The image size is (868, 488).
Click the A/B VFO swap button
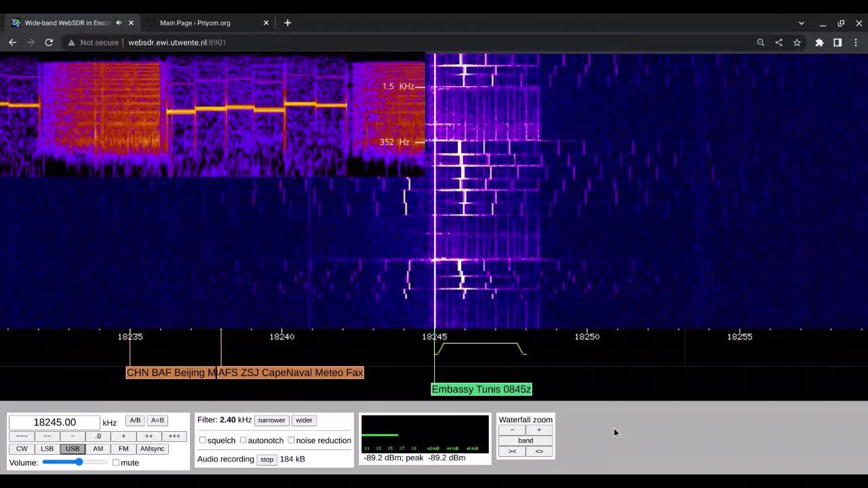pos(135,420)
